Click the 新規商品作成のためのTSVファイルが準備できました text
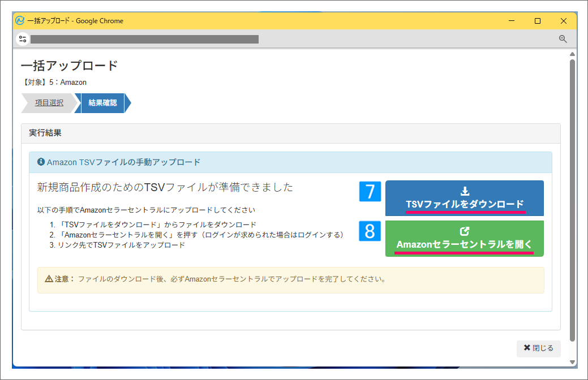Screen dimensions: 588x380 165,187
